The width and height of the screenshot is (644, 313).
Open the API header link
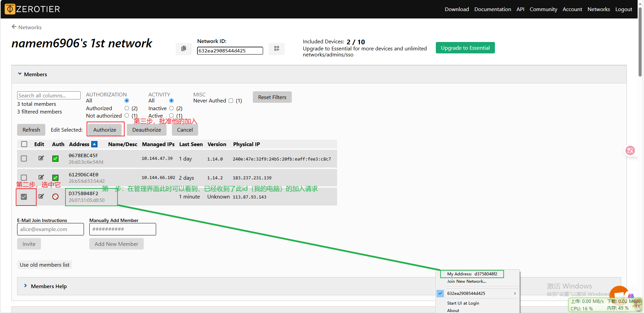520,9
